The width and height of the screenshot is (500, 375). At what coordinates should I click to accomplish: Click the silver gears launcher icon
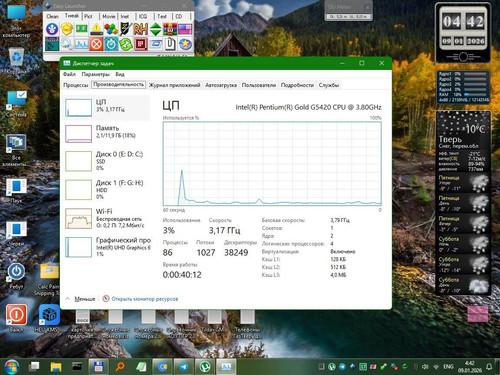67,44
